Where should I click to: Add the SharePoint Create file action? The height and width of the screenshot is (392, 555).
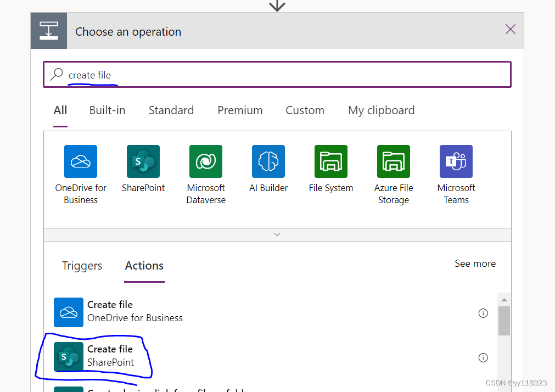point(270,357)
